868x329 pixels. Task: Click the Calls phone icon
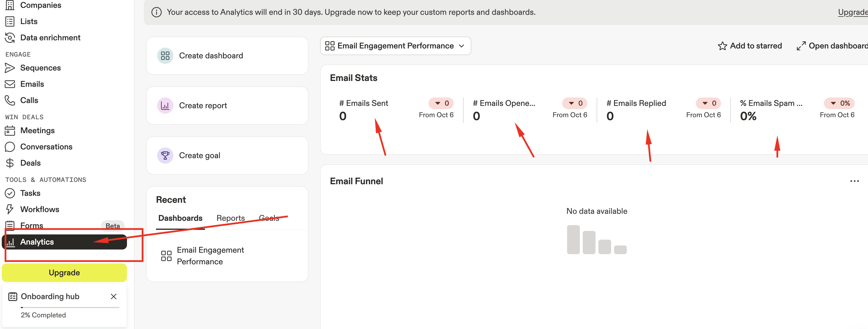click(x=10, y=100)
